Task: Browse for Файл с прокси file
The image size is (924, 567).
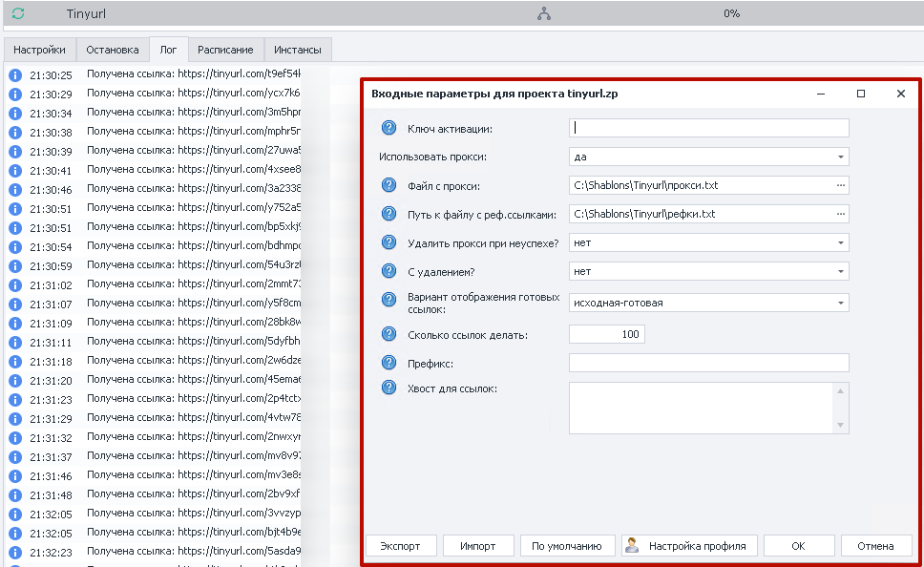Action: (x=840, y=185)
